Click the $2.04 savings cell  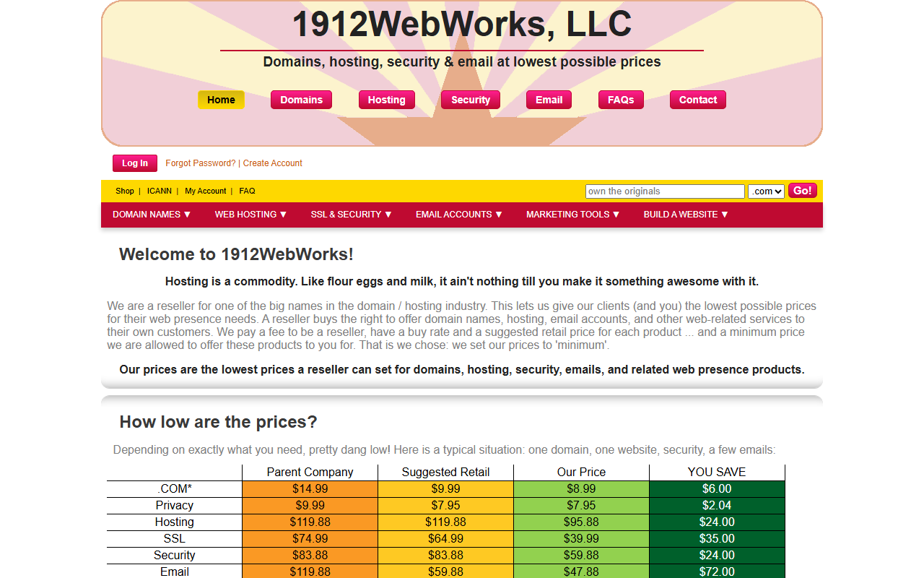717,506
